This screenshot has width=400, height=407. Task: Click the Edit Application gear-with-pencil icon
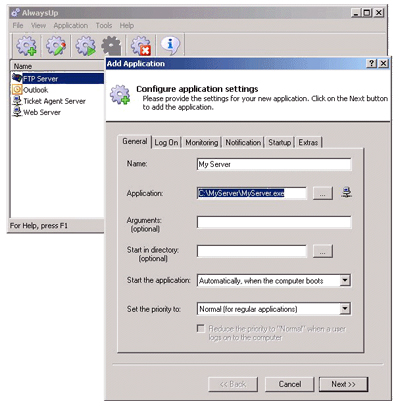pos(56,46)
